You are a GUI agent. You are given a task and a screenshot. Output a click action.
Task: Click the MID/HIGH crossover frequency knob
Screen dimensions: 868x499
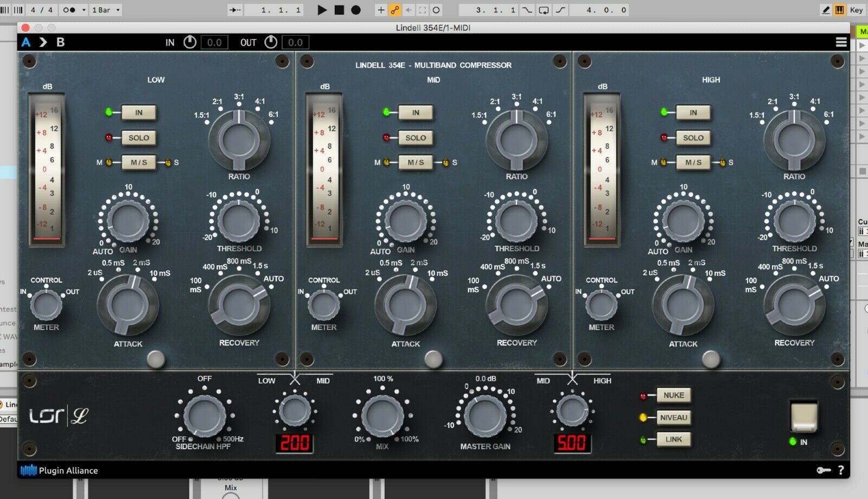[x=572, y=411]
